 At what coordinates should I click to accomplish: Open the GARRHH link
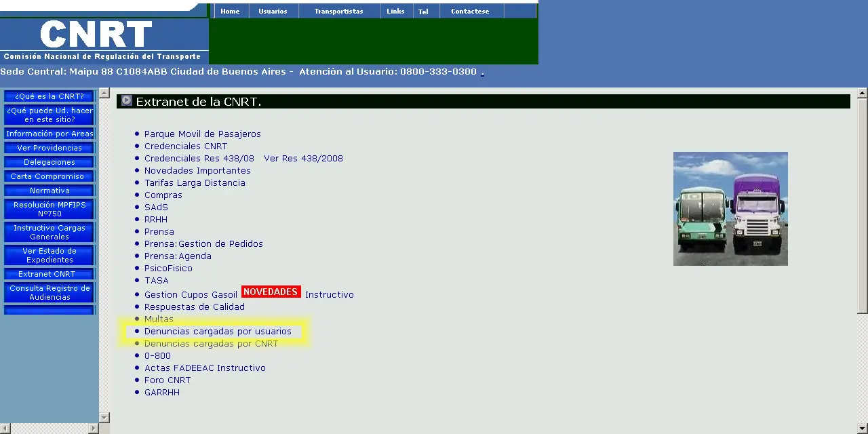(162, 393)
